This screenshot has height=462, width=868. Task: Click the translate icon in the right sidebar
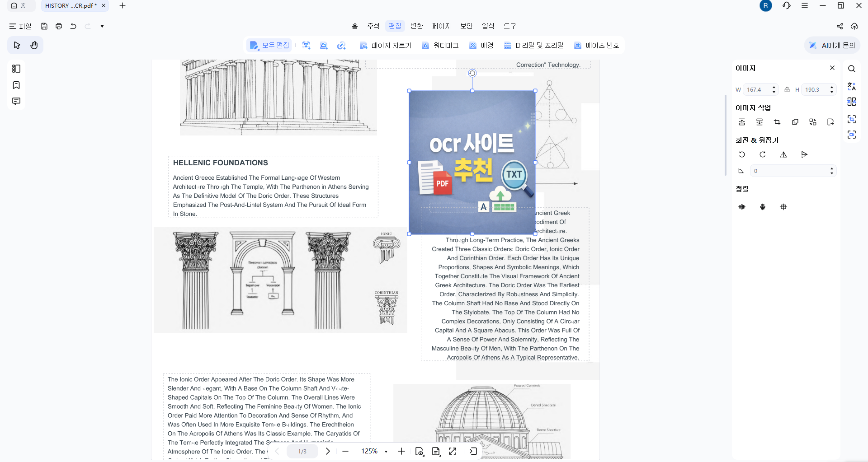pos(852,86)
